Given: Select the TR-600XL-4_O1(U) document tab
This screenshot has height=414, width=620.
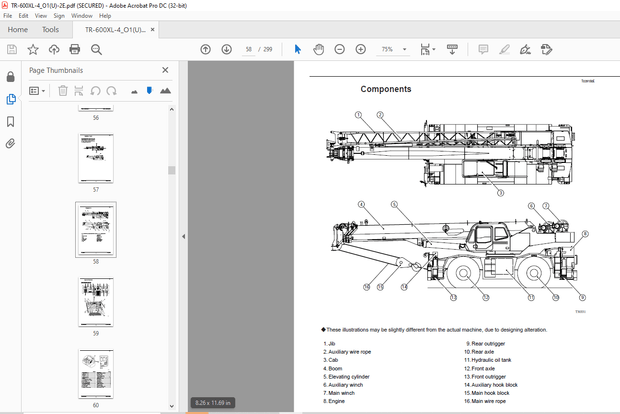Looking at the screenshot, I should (x=115, y=30).
